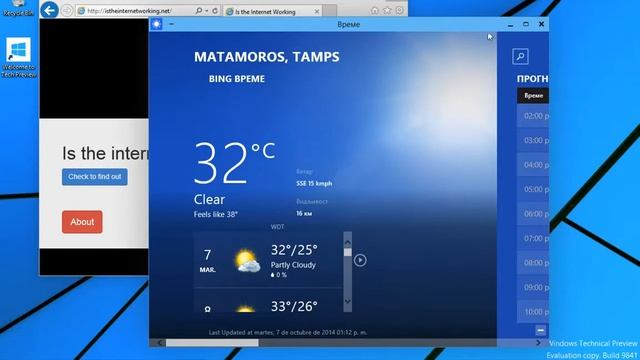This screenshot has width=640, height=360.
Task: Select the 10:00 hourly forecast row
Action: 533,312
